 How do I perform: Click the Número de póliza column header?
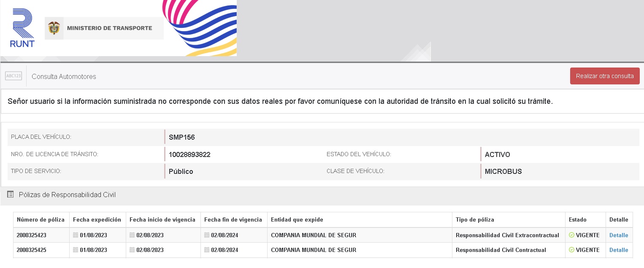41,219
